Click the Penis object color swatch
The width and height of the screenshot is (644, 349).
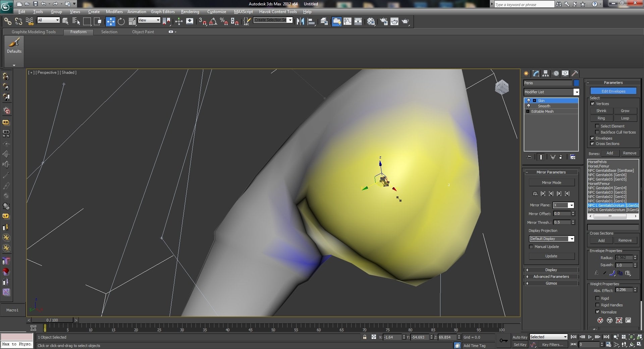[576, 83]
